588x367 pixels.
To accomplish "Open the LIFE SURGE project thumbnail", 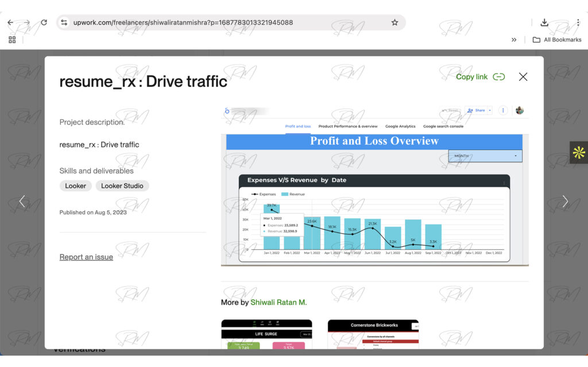I will tap(266, 334).
